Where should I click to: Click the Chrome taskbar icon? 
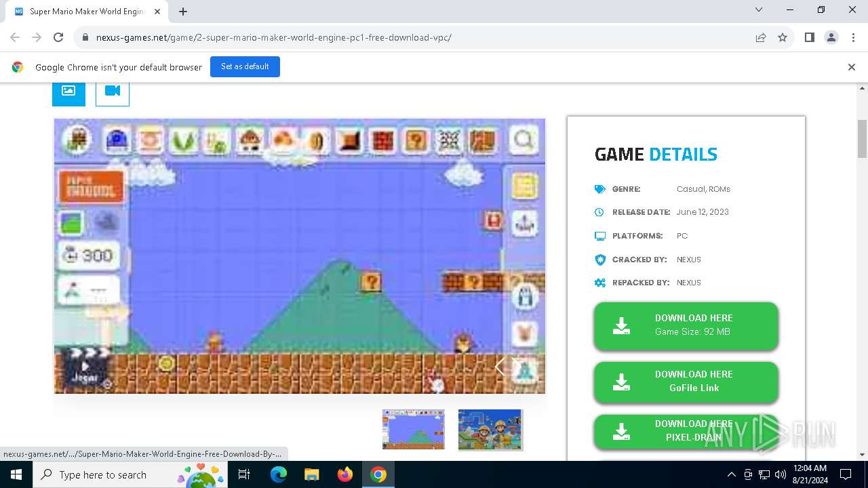click(378, 474)
